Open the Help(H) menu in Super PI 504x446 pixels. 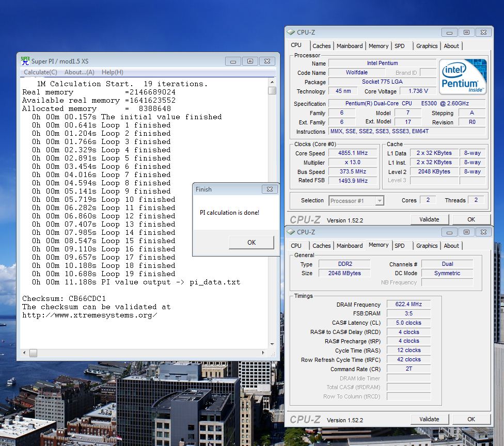[x=113, y=72]
